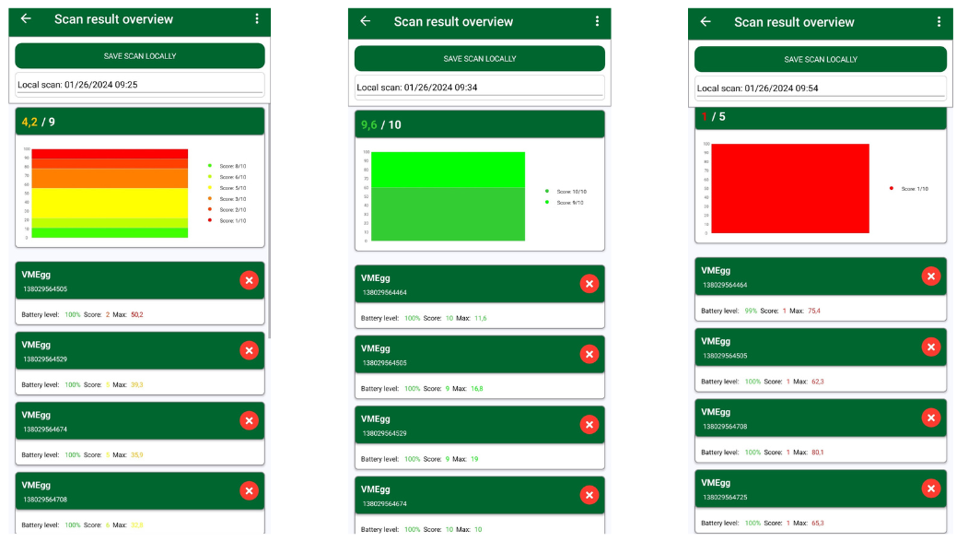Viewport: 980px width, 553px height.
Task: Click back arrow in the 09:34 scan screen
Action: tap(366, 21)
